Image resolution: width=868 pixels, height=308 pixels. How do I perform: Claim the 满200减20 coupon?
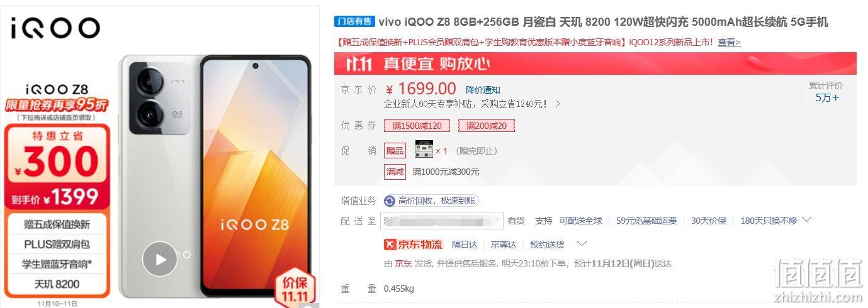click(487, 126)
